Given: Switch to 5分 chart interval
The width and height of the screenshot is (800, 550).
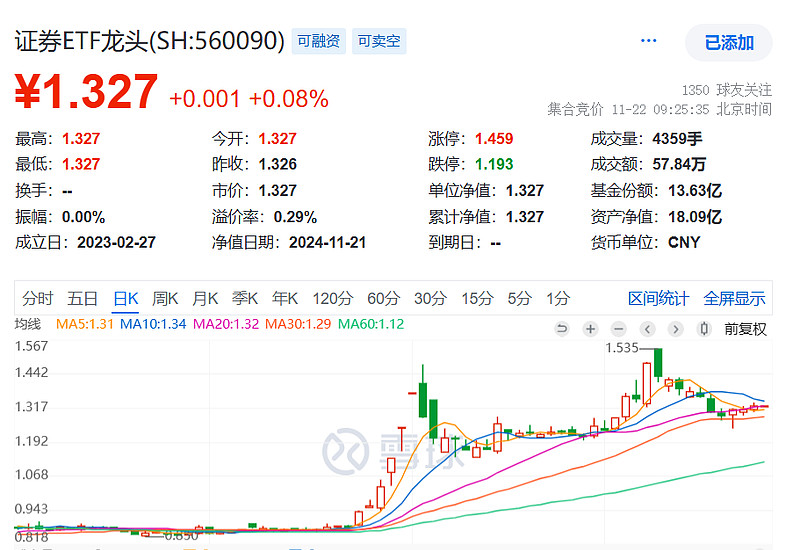Looking at the screenshot, I should click(x=519, y=298).
